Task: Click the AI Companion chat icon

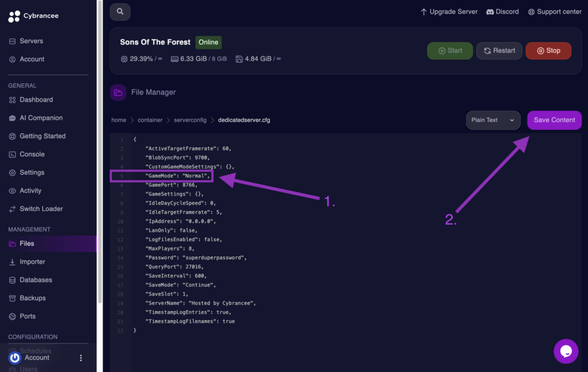Action: tap(13, 118)
